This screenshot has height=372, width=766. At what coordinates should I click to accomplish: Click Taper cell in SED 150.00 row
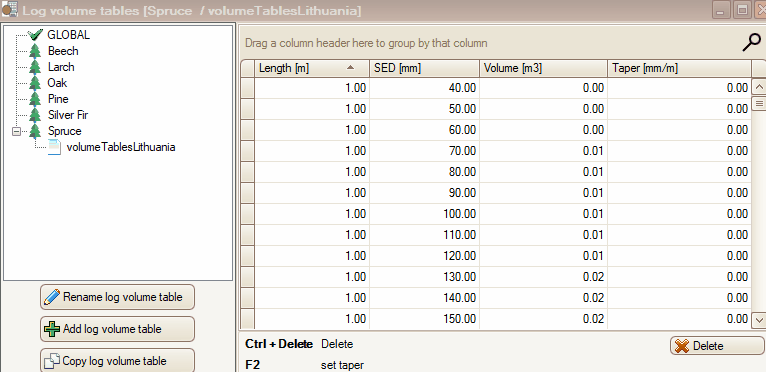coord(679,319)
